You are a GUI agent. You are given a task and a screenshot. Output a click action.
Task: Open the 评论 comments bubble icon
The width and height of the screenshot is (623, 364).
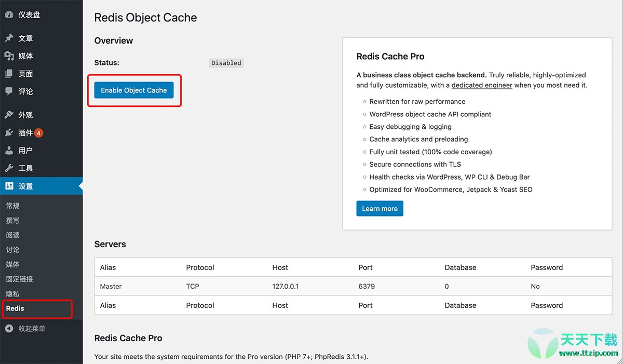[9, 91]
